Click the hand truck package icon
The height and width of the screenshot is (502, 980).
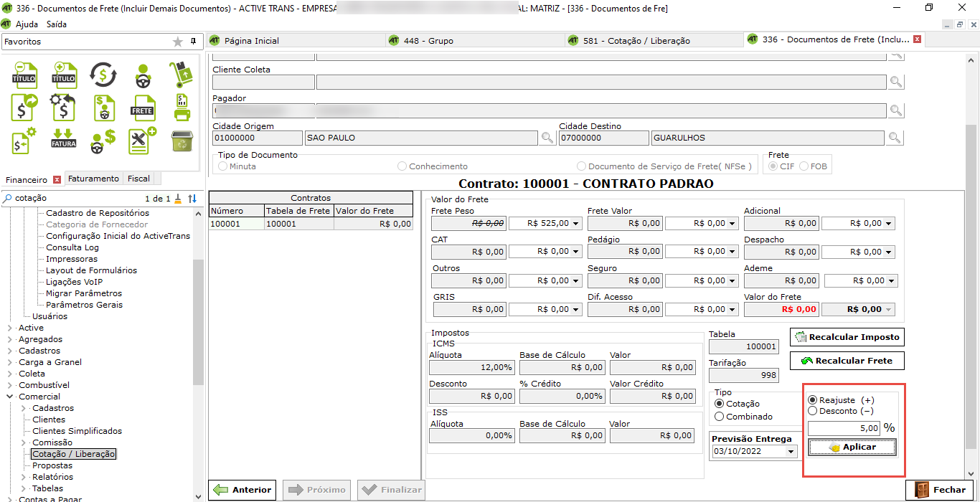[182, 74]
